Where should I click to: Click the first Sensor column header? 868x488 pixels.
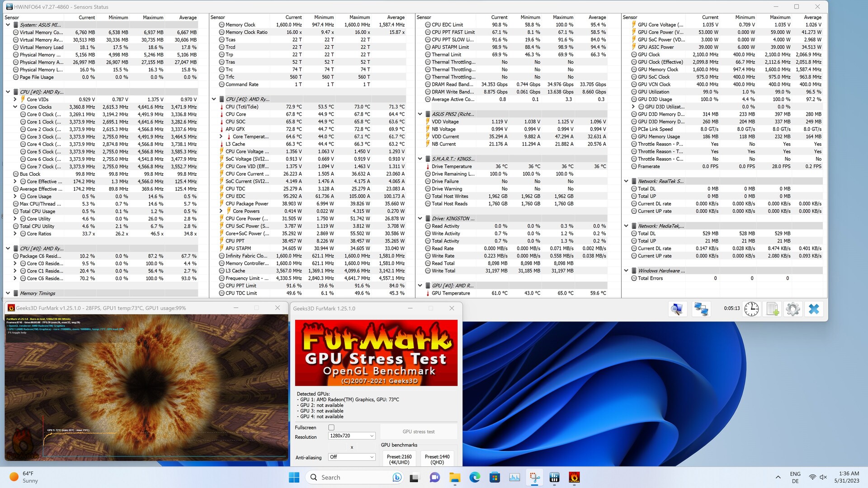(x=12, y=17)
